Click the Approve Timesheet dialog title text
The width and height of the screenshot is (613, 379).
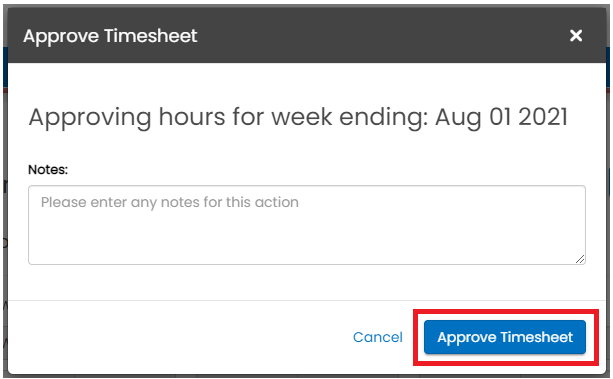[110, 36]
